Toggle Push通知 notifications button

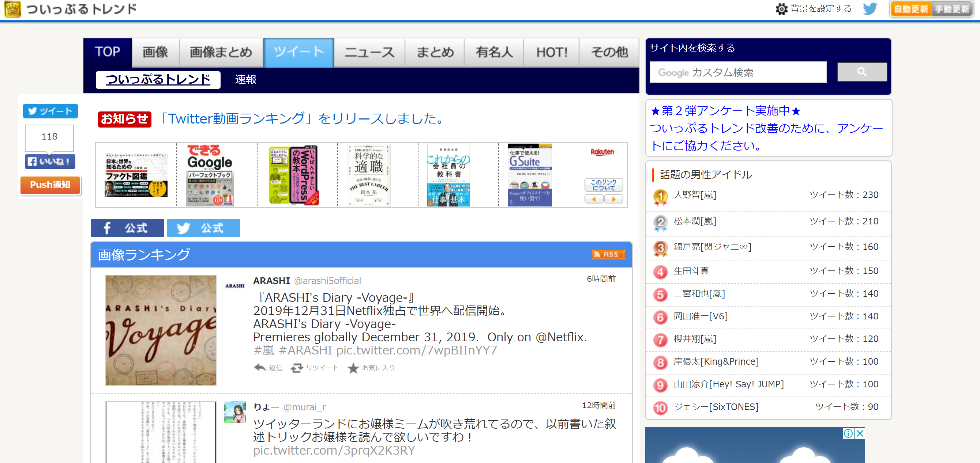coord(50,185)
